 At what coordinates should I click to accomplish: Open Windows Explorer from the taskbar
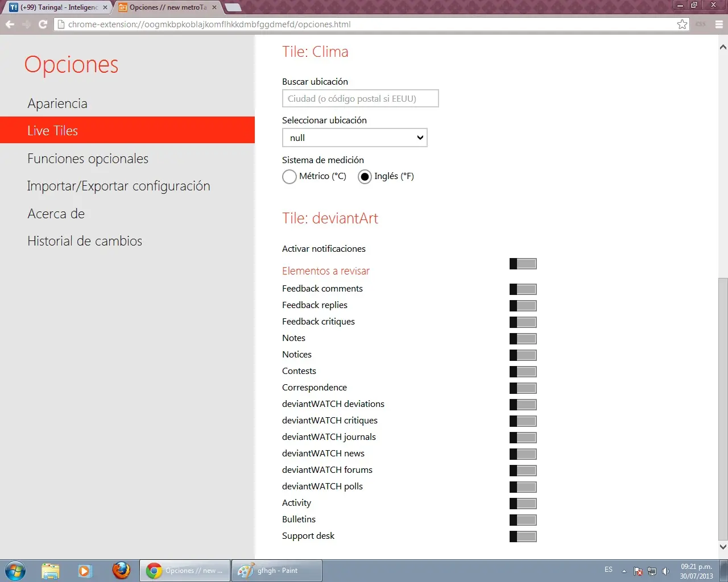[x=50, y=571]
